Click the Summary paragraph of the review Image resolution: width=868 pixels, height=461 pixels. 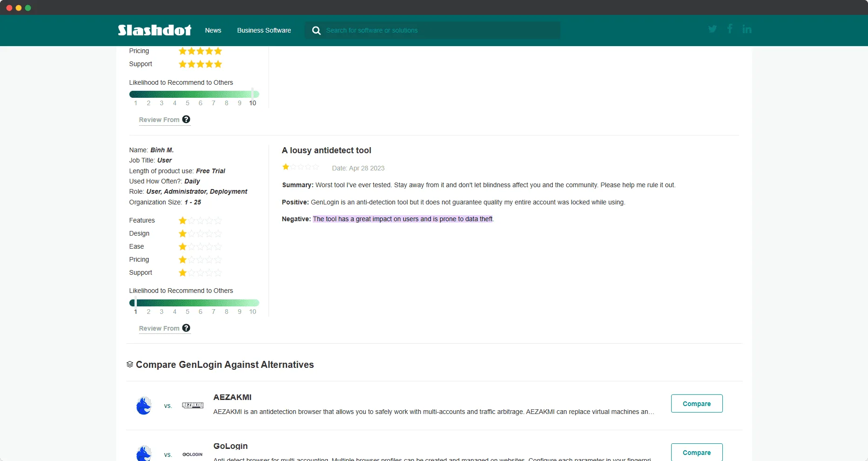tap(478, 185)
